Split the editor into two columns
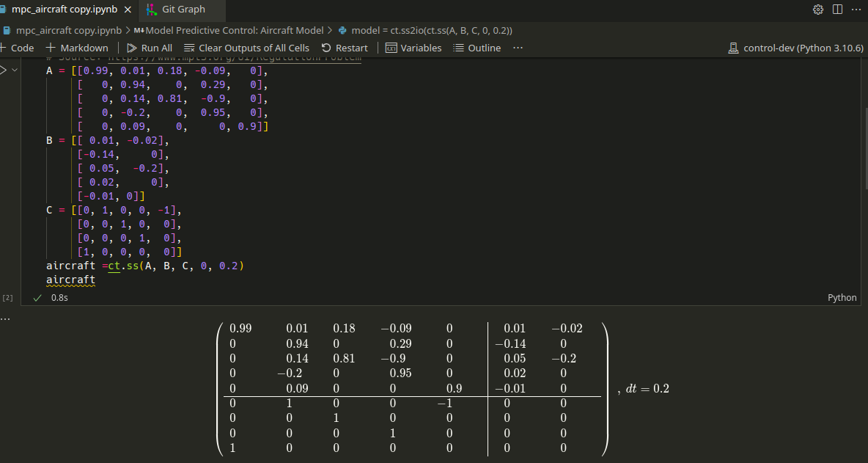Screen dimensions: 868x463 click(x=836, y=10)
